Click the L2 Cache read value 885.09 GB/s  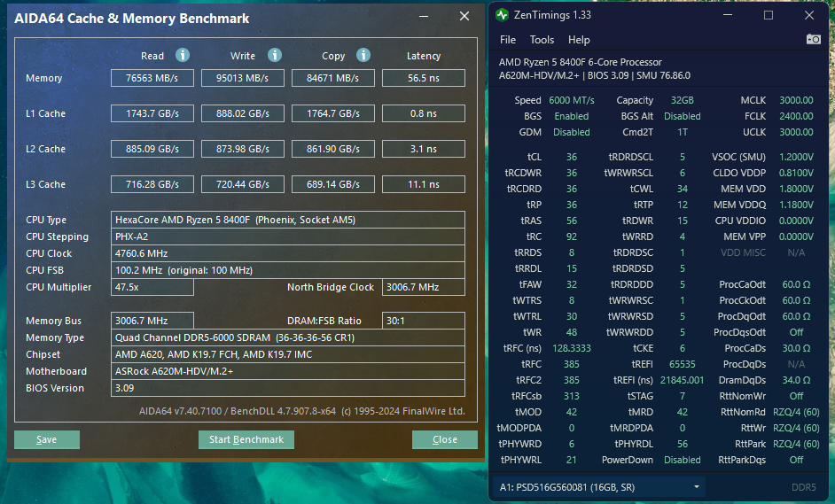(152, 149)
